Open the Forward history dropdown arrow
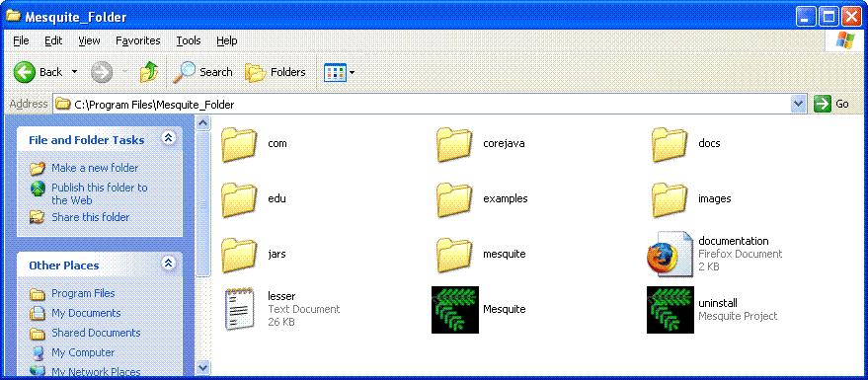 point(125,72)
